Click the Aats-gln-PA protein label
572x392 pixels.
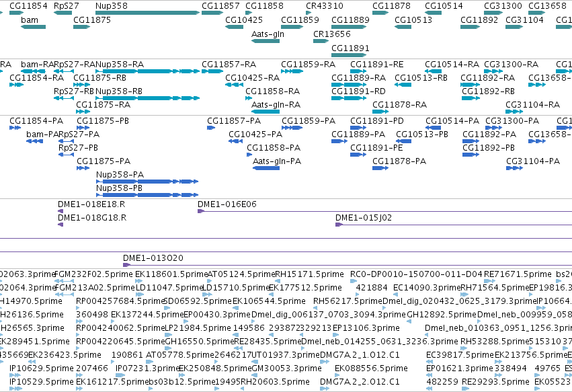[x=277, y=161]
